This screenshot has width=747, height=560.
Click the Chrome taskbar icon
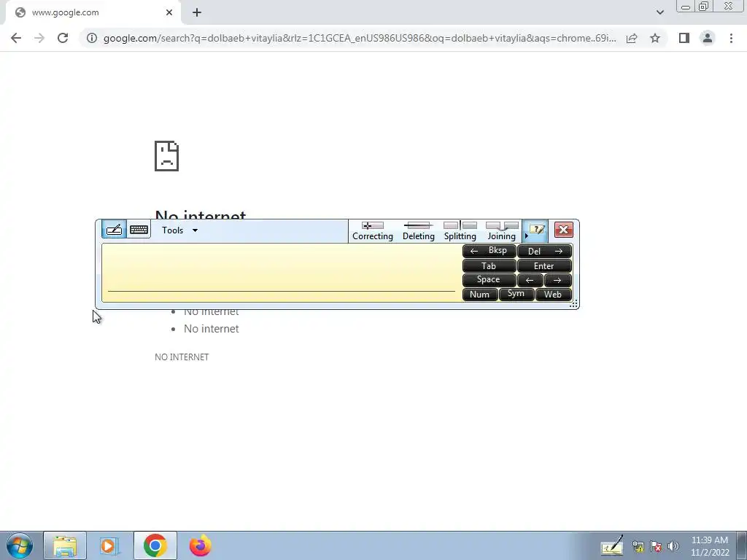click(x=155, y=545)
